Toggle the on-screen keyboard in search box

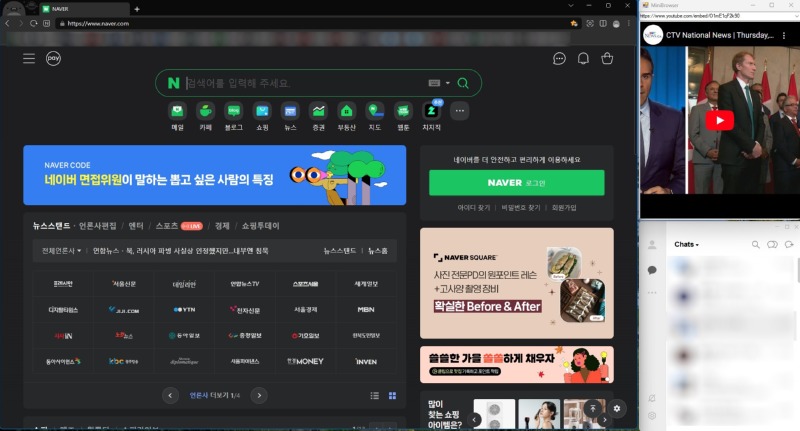click(x=434, y=83)
